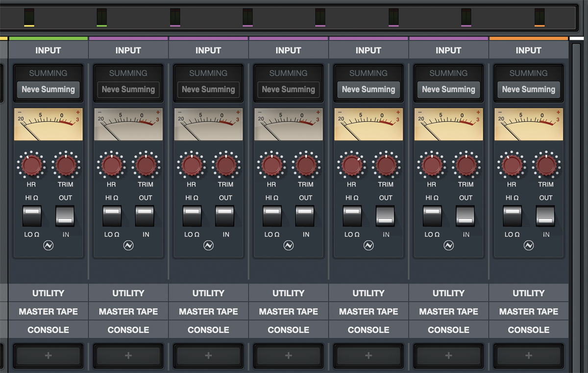Toggle OUT/IN switch on the second strip

(x=146, y=216)
